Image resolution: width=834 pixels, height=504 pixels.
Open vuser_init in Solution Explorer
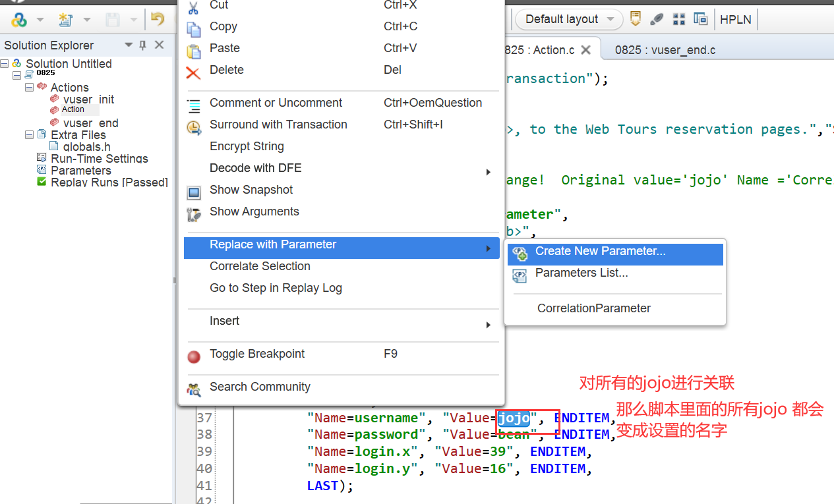click(x=88, y=99)
